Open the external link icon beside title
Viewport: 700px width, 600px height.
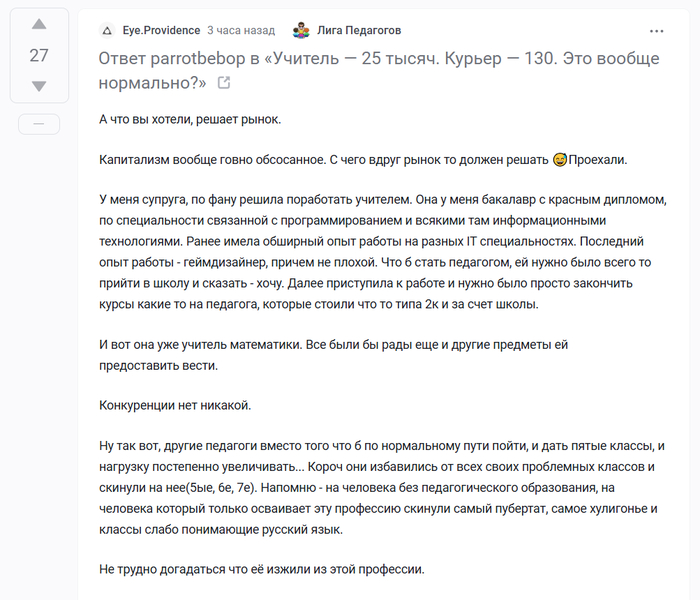223,83
